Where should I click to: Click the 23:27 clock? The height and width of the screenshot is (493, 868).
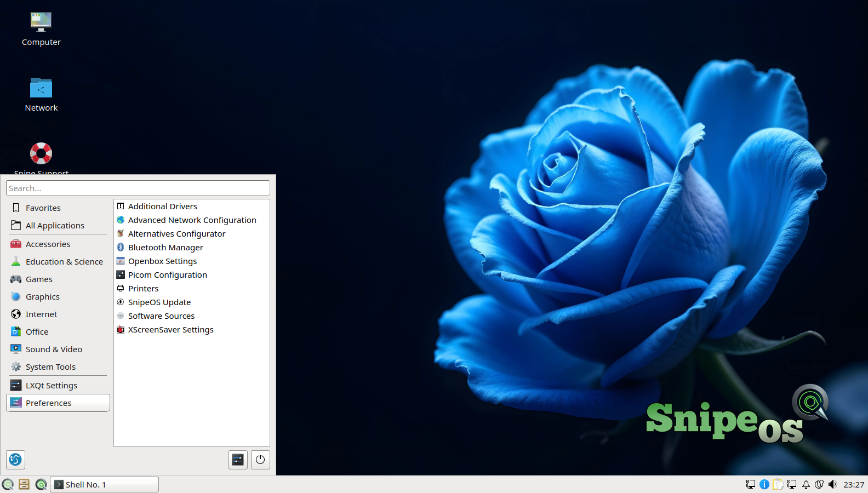point(854,484)
